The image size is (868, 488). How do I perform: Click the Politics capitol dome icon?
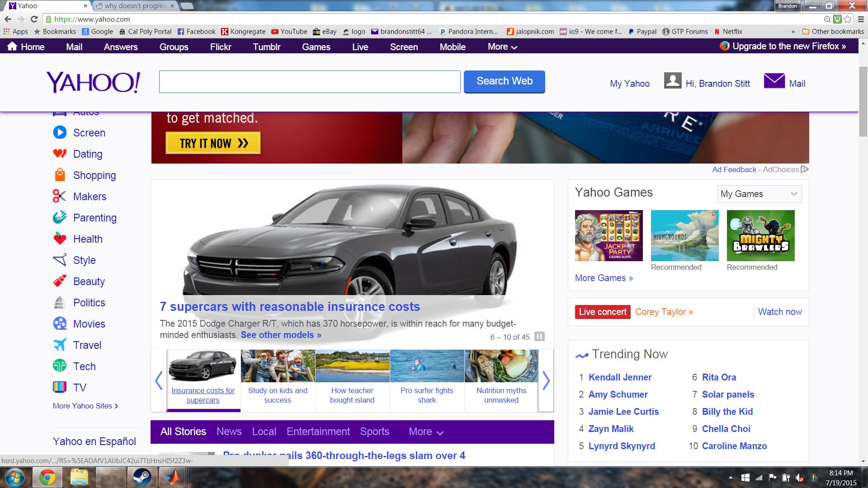coord(60,302)
